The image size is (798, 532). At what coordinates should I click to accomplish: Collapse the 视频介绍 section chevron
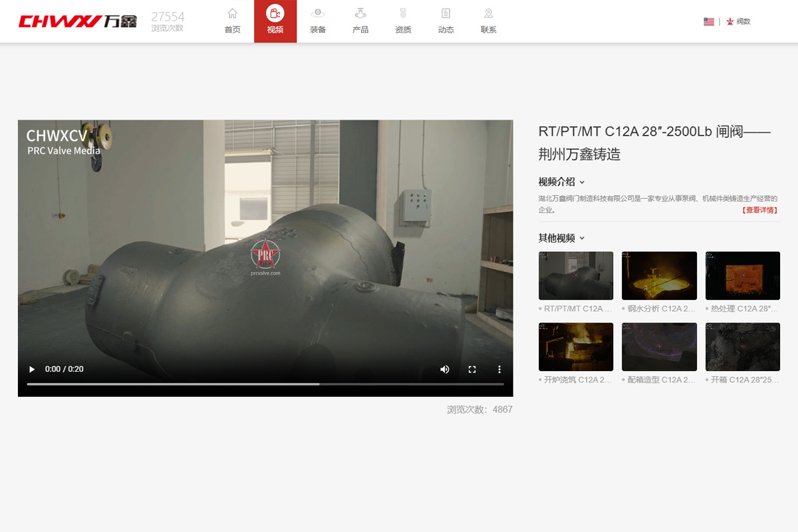click(582, 182)
